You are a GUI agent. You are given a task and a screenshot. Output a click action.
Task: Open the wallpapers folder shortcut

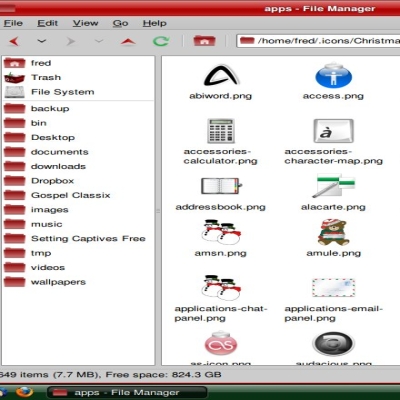point(78,282)
